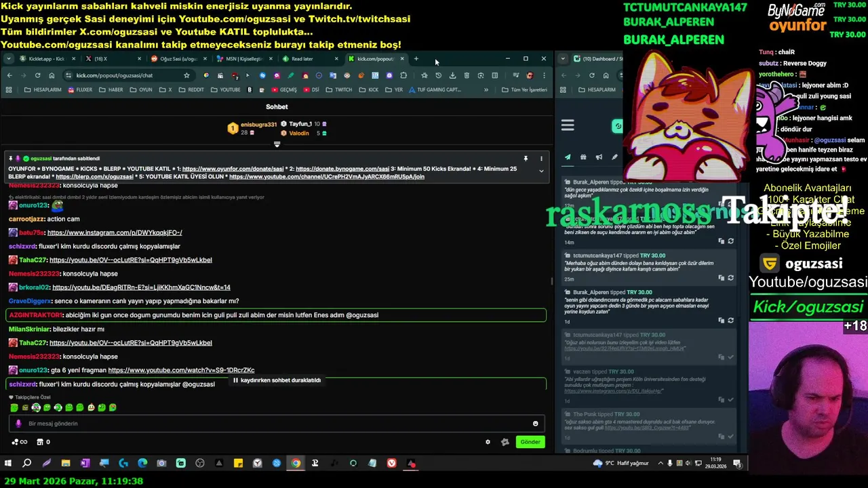Viewport: 868px width, 488px height.
Task: Open the REDDIT bookmarks folder
Action: (191, 89)
